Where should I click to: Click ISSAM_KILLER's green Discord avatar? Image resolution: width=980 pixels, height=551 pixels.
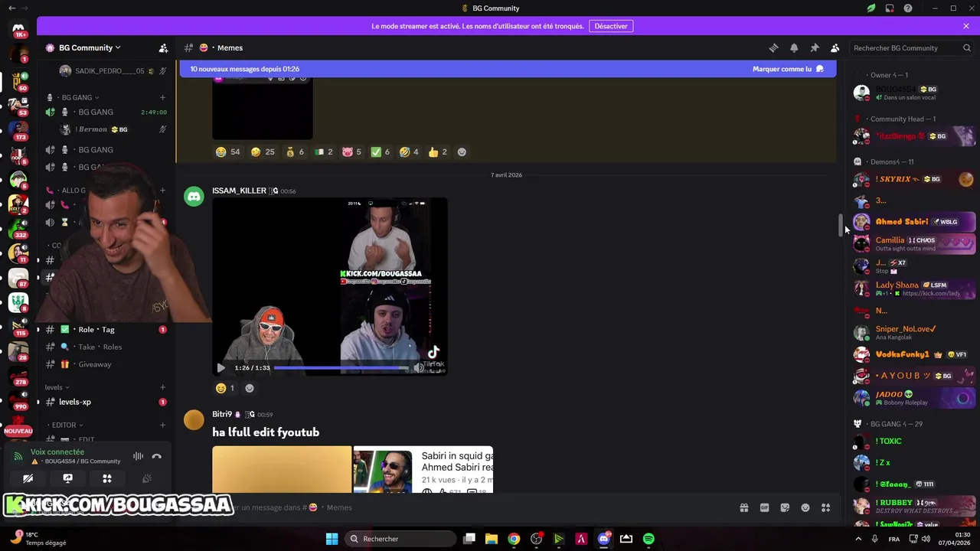coord(194,197)
